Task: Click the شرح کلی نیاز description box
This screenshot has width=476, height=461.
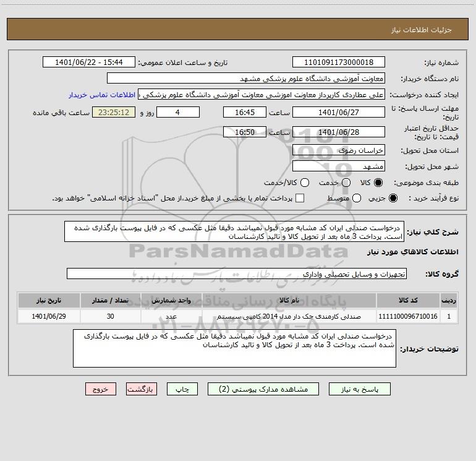Action: coord(234,232)
